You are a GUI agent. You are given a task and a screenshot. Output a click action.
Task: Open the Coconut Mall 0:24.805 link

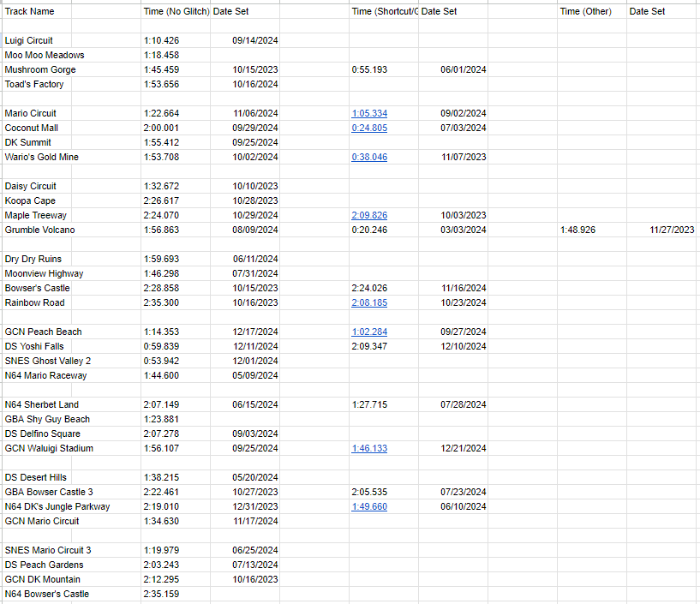coord(369,129)
